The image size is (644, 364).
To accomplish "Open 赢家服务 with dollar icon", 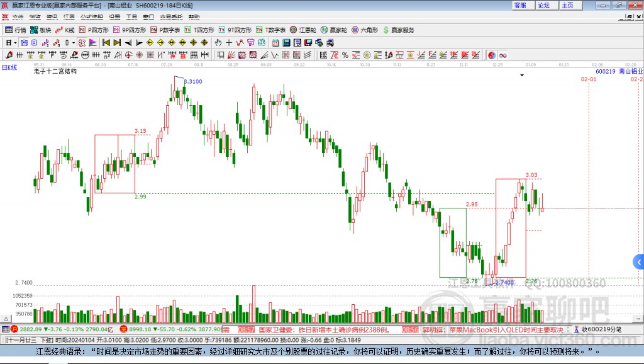I will point(399,30).
